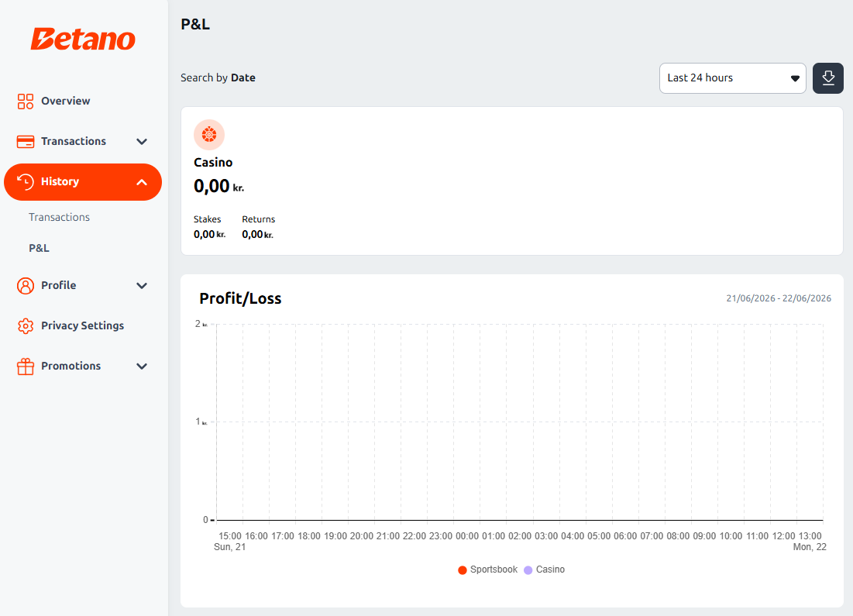Click the Privacy Settings gear icon
Screen dimensions: 853x616
[x=25, y=326]
